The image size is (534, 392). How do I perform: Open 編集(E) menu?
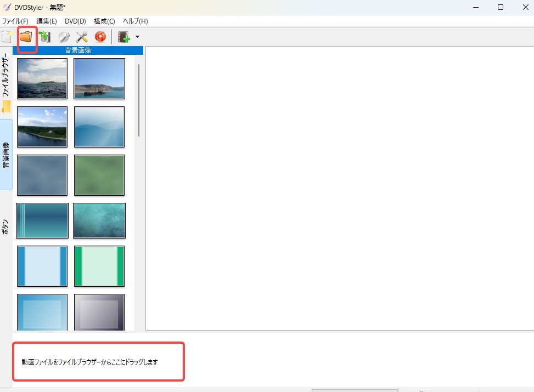(47, 21)
